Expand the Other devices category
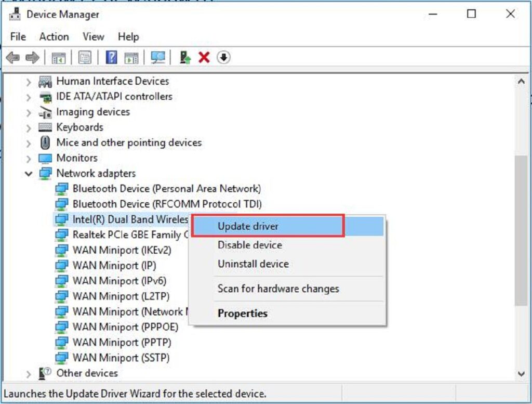 tap(29, 373)
